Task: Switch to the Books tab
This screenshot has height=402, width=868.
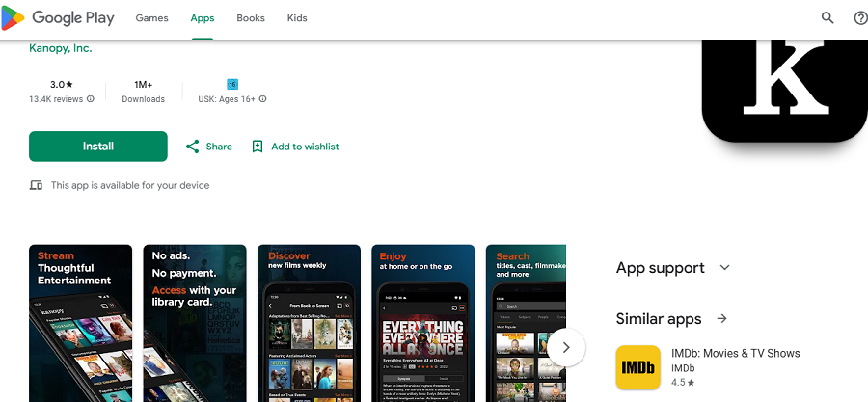Action: (251, 18)
